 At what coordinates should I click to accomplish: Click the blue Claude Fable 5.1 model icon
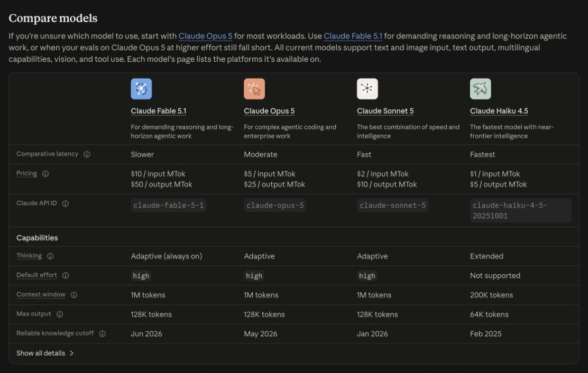(x=141, y=89)
